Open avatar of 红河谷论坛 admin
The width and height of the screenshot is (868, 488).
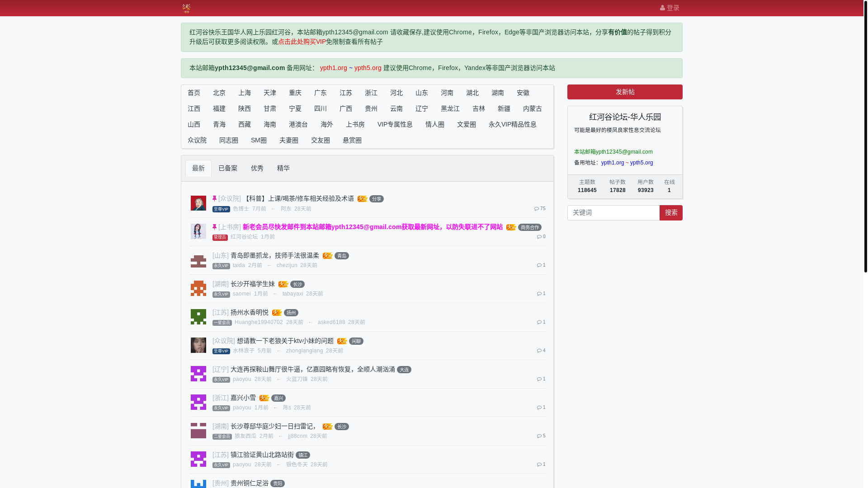(198, 231)
